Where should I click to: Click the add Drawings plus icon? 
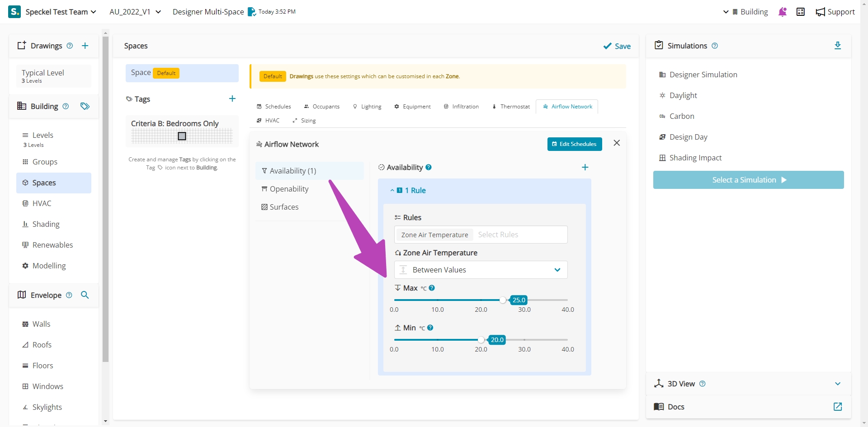(85, 46)
